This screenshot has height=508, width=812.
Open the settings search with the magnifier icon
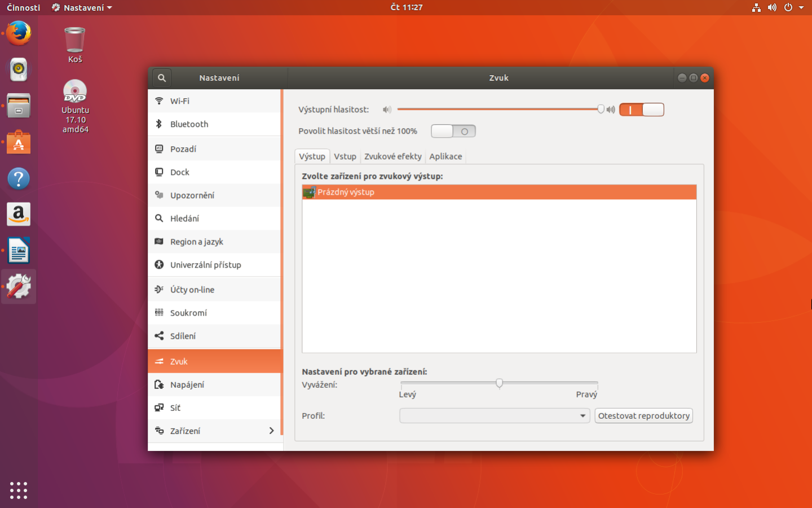(161, 78)
